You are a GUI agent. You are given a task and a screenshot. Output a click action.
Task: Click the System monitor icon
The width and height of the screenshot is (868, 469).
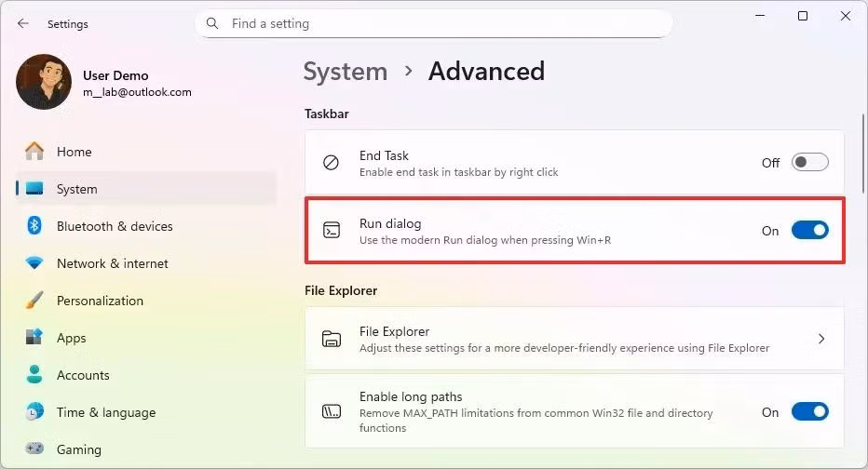click(34, 189)
